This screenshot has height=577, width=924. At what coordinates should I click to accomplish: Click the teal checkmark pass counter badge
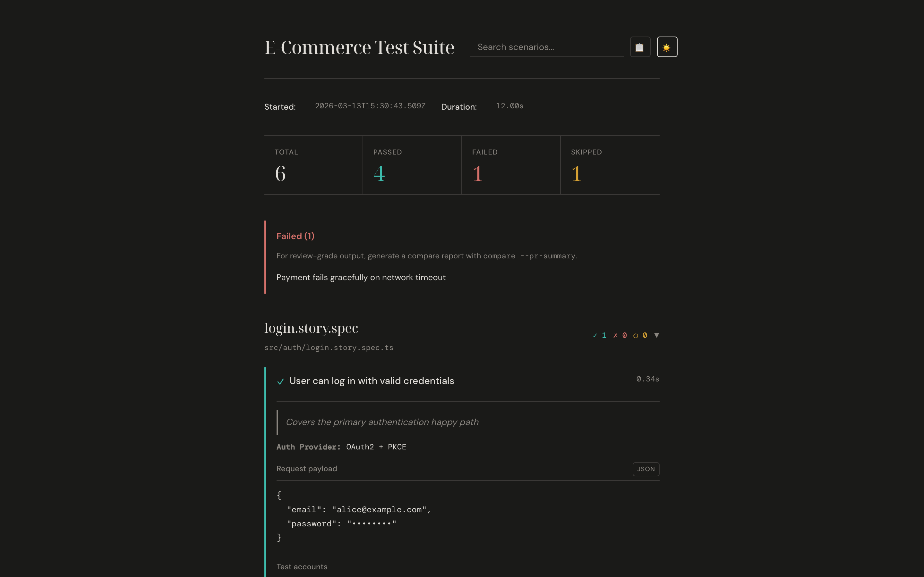(599, 335)
